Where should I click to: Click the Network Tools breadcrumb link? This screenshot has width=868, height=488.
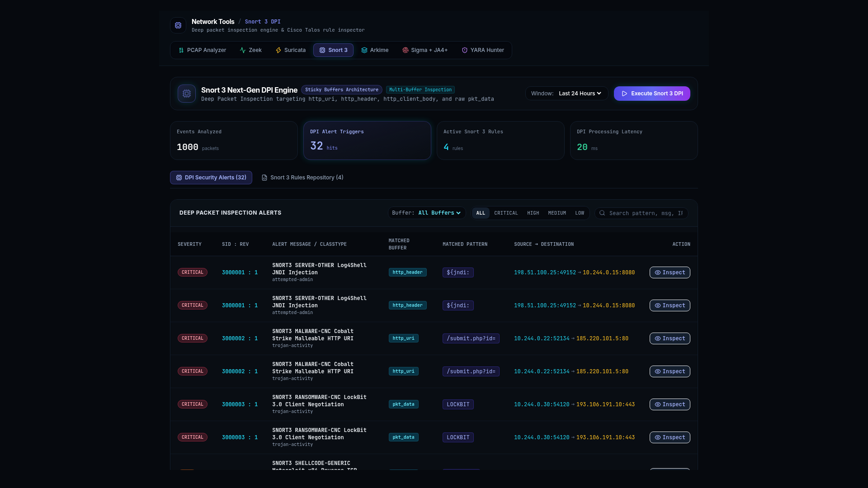pyautogui.click(x=213, y=22)
